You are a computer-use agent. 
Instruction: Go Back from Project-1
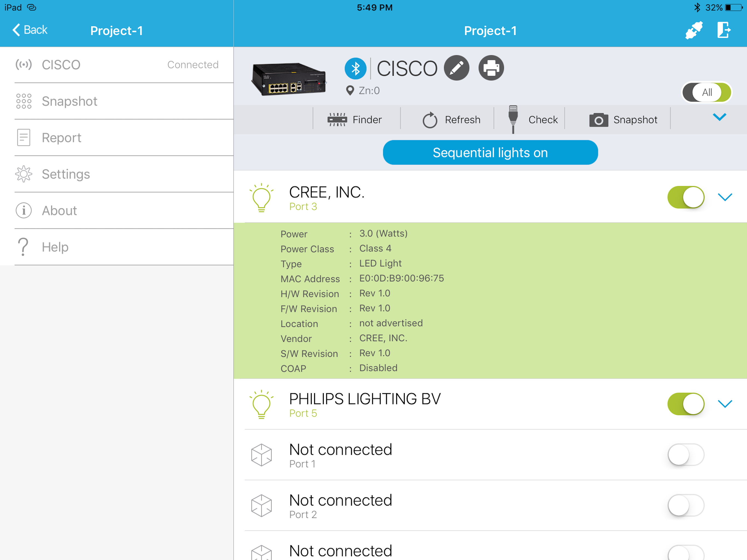coord(30,30)
